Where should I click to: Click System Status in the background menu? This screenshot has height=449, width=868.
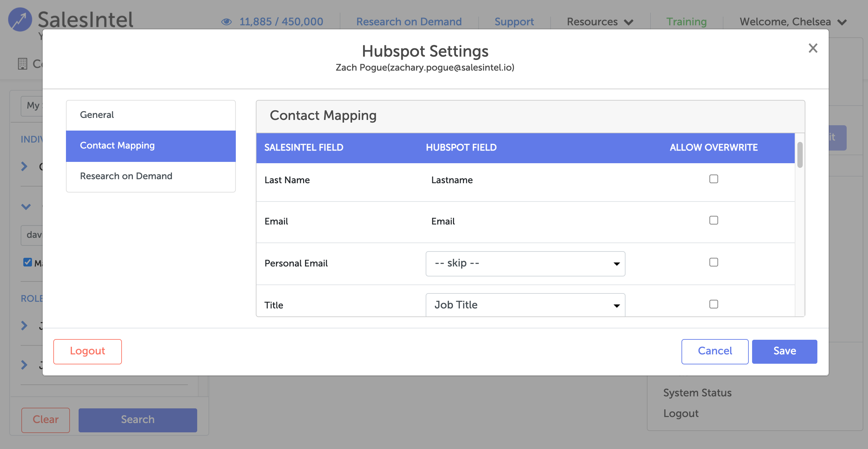click(697, 393)
